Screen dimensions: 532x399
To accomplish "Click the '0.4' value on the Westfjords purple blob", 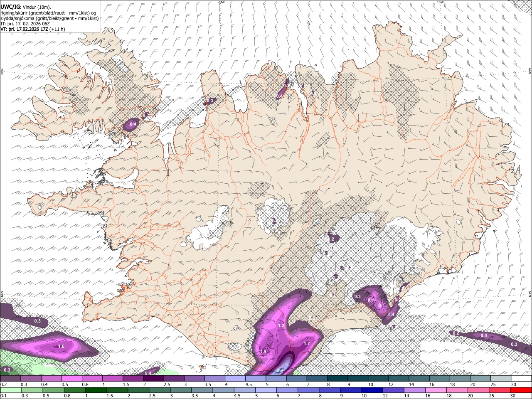I will point(133,124).
